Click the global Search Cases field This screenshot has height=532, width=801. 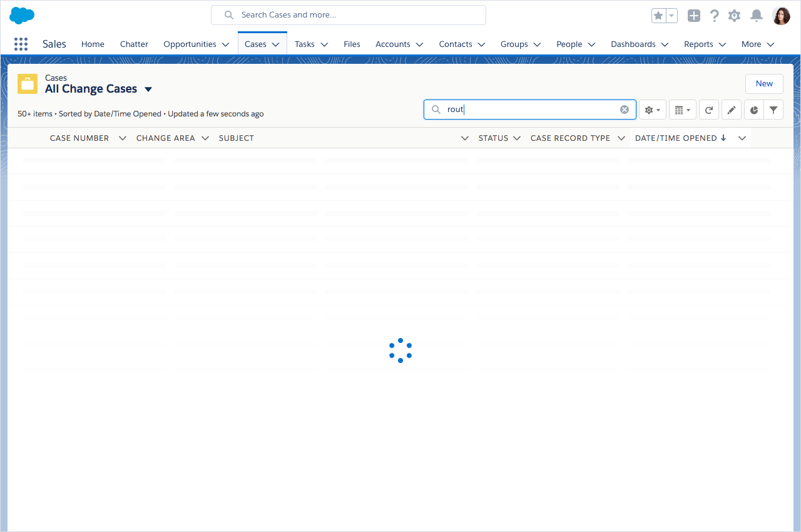(x=348, y=15)
